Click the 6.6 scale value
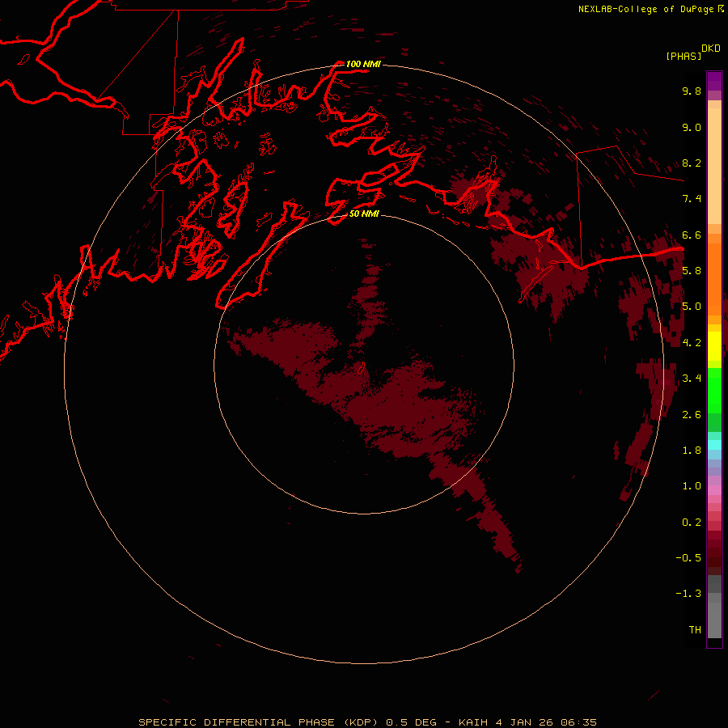Image resolution: width=728 pixels, height=728 pixels. click(x=692, y=235)
